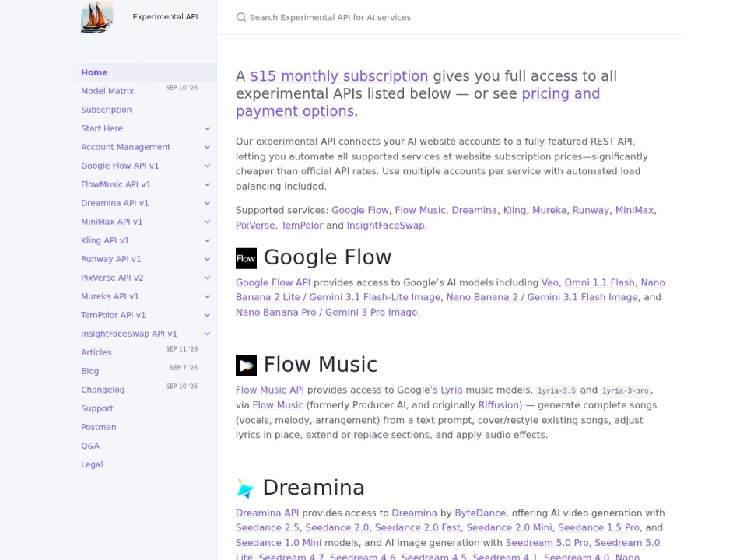Open TemPolor supported services link
The image size is (747, 560).
click(302, 226)
